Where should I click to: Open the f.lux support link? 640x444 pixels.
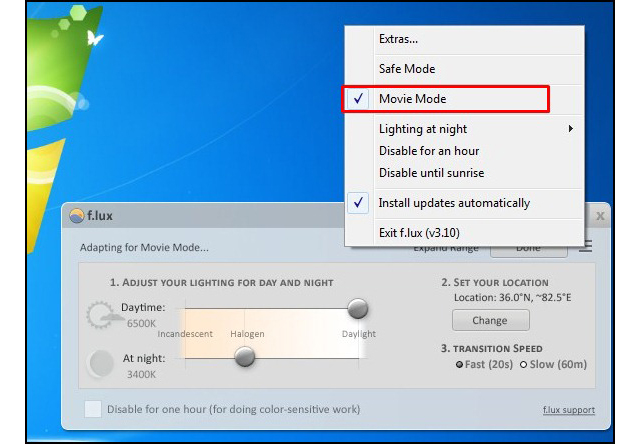pos(569,410)
